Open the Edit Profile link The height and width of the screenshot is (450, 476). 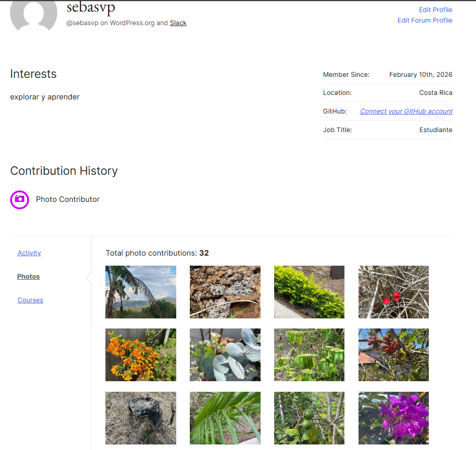[x=435, y=10]
